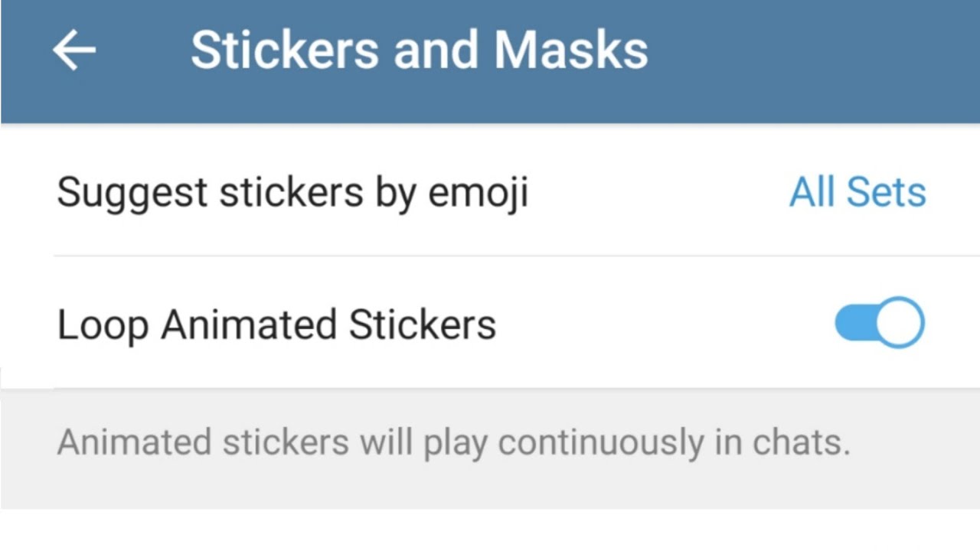The height and width of the screenshot is (551, 980).
Task: Click the word Masks in the header
Action: tap(571, 51)
